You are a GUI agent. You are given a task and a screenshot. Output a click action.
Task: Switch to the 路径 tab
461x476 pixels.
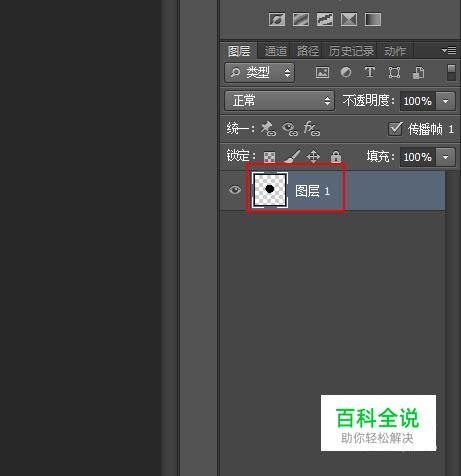(307, 51)
